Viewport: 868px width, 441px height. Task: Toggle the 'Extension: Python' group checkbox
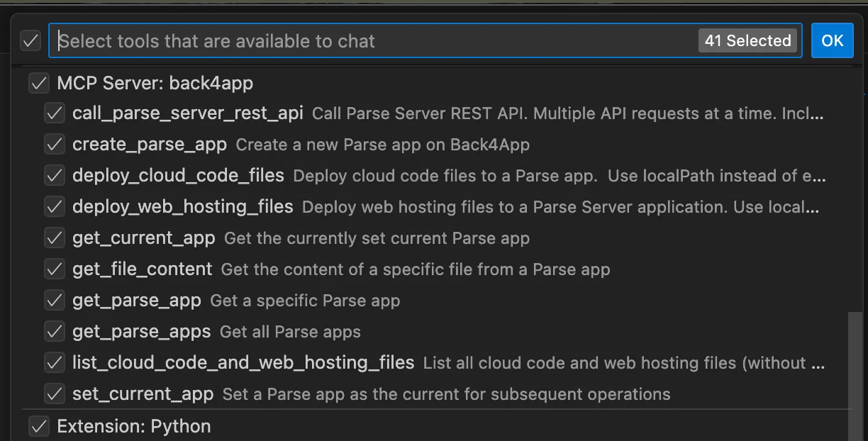(38, 427)
